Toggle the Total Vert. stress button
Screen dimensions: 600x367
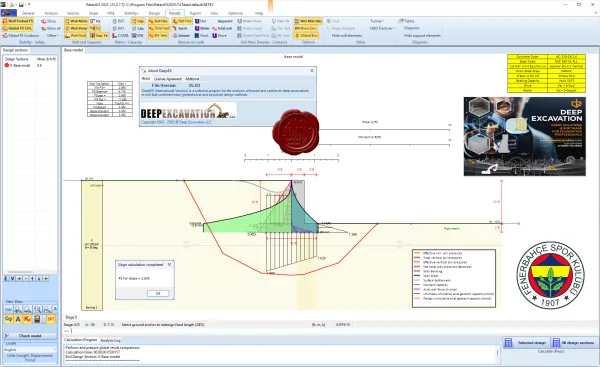[159, 28]
